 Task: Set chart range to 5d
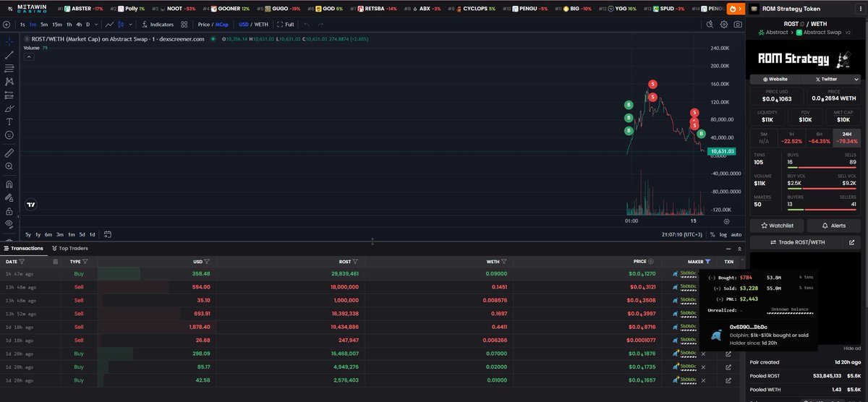click(x=82, y=234)
